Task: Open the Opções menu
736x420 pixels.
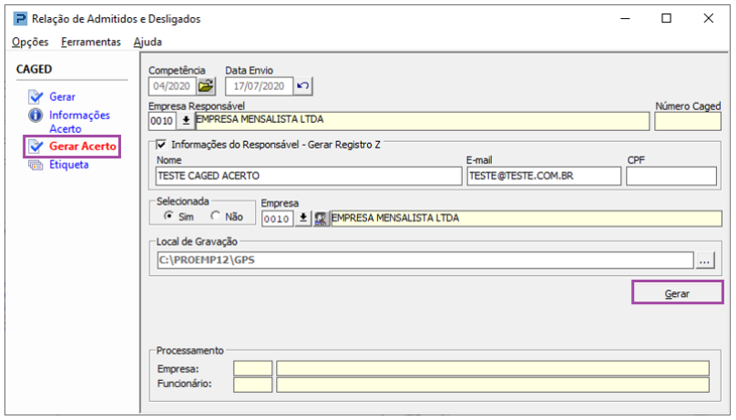Action: tap(30, 42)
